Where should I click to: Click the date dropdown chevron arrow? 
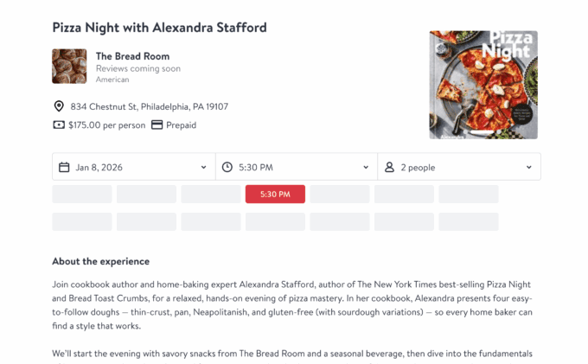[x=204, y=168]
